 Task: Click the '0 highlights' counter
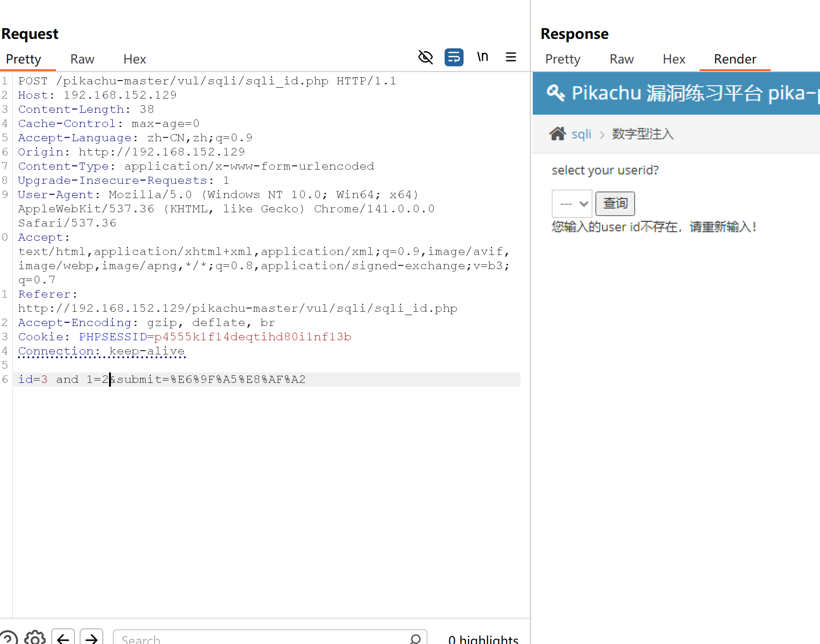[x=483, y=639]
